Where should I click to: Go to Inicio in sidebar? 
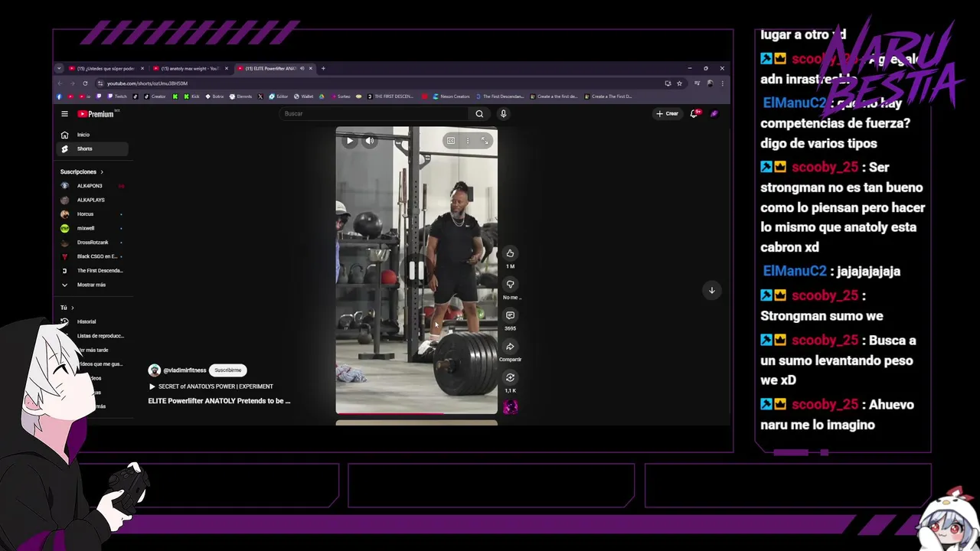92,135
